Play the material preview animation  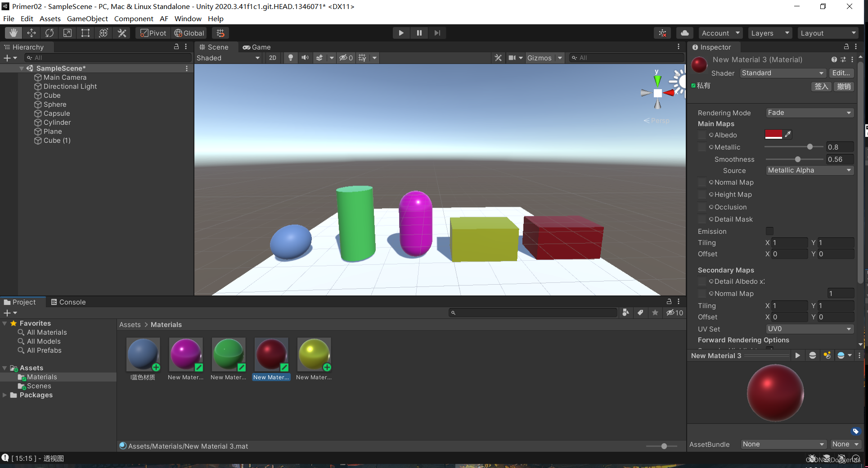(798, 355)
